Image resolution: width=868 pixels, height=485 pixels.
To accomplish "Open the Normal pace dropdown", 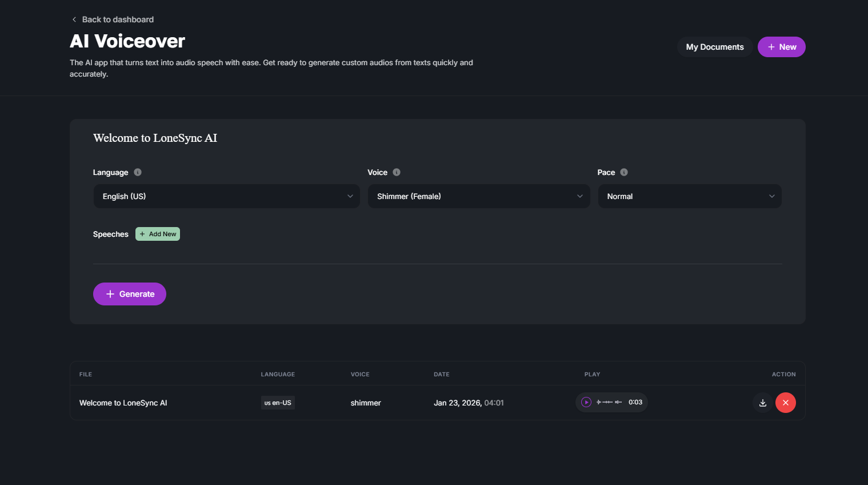I will (689, 196).
